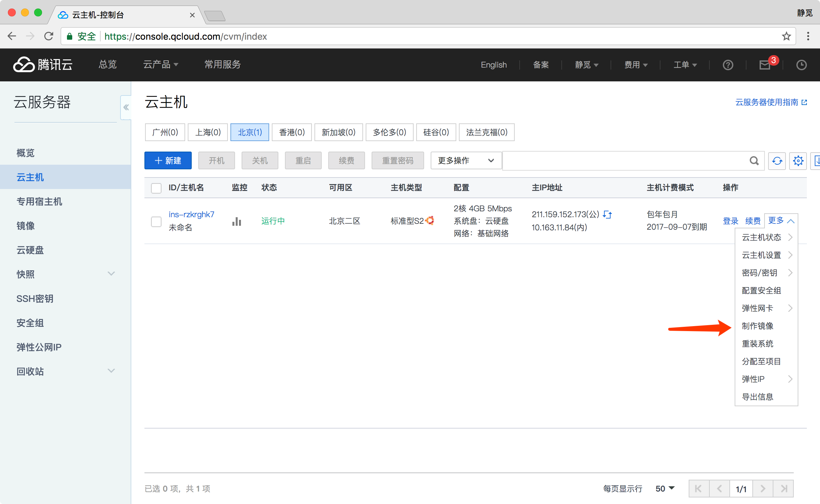Click the search magnifier icon
The width and height of the screenshot is (820, 504).
click(754, 161)
